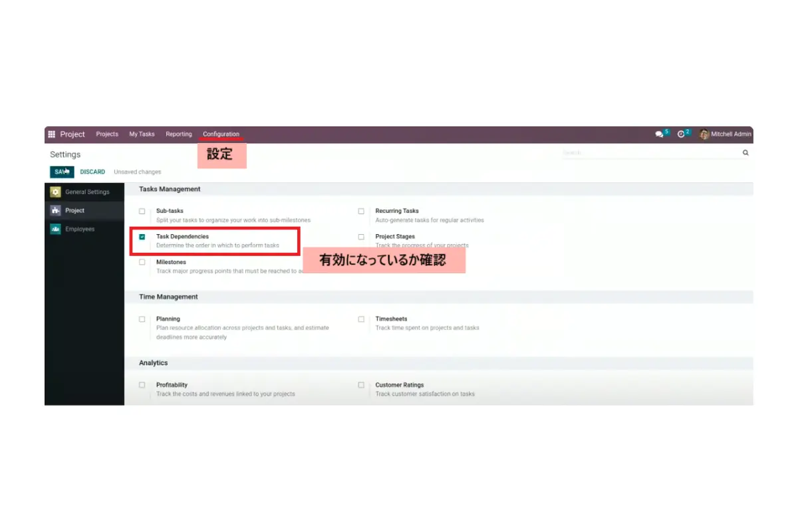
Task: Click 'Track customer satisfaction on tasks' text
Action: pos(425,394)
